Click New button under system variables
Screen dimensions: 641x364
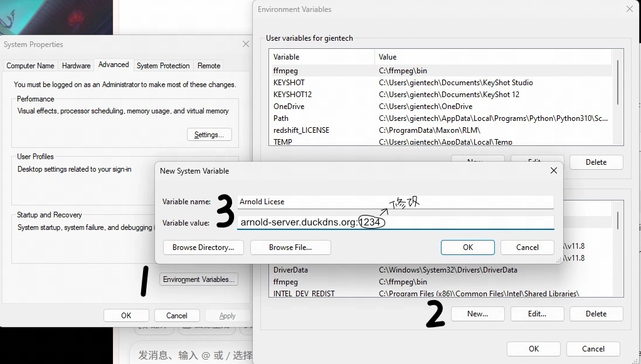477,314
